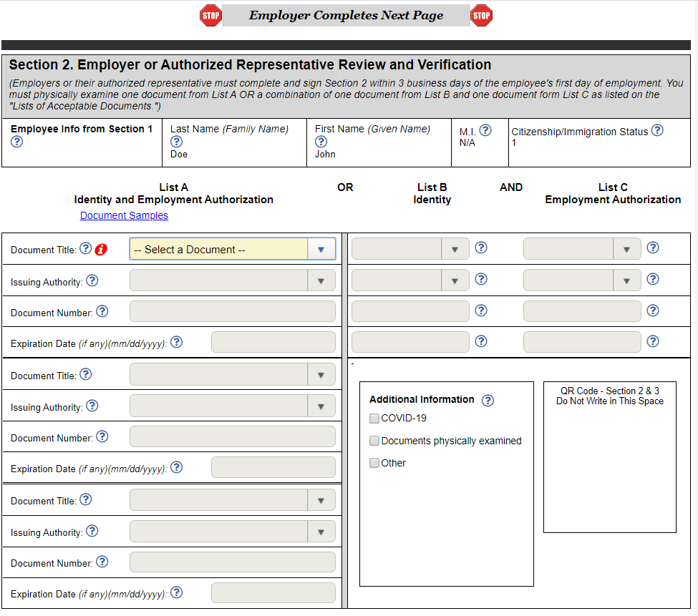The image size is (698, 616).
Task: Click the help icon beside Citizenship/Immigration Status
Action: click(657, 130)
